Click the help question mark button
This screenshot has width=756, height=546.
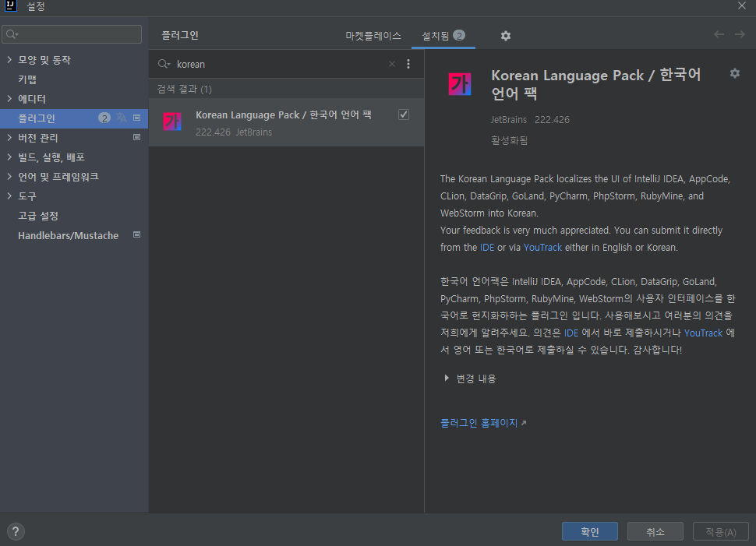[x=16, y=531]
